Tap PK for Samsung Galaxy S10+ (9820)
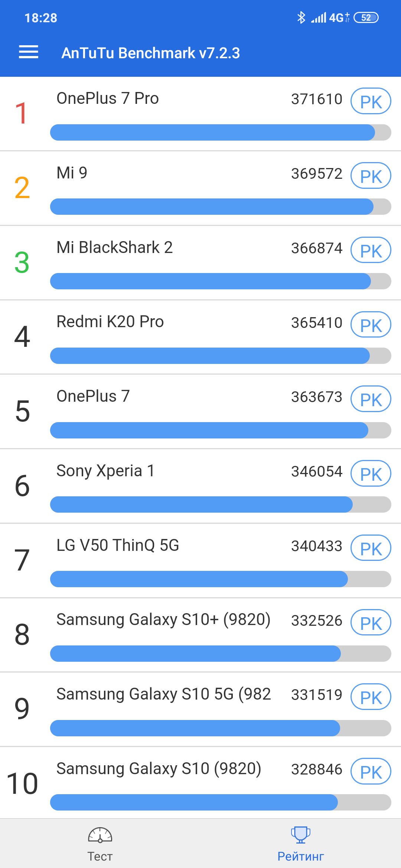Image resolution: width=401 pixels, height=868 pixels. [371, 623]
